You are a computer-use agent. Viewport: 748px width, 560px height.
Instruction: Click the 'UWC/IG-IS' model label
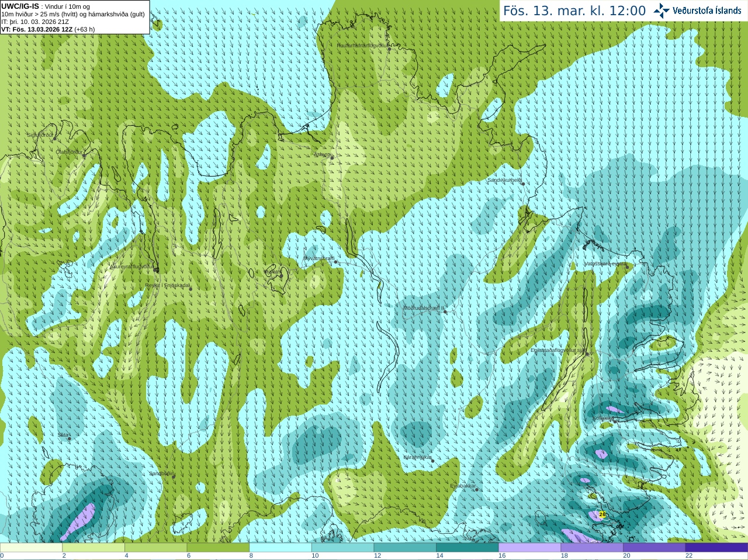pyautogui.click(x=20, y=6)
